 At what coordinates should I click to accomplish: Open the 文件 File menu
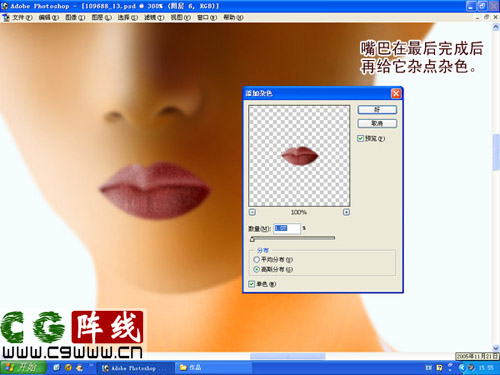point(22,17)
